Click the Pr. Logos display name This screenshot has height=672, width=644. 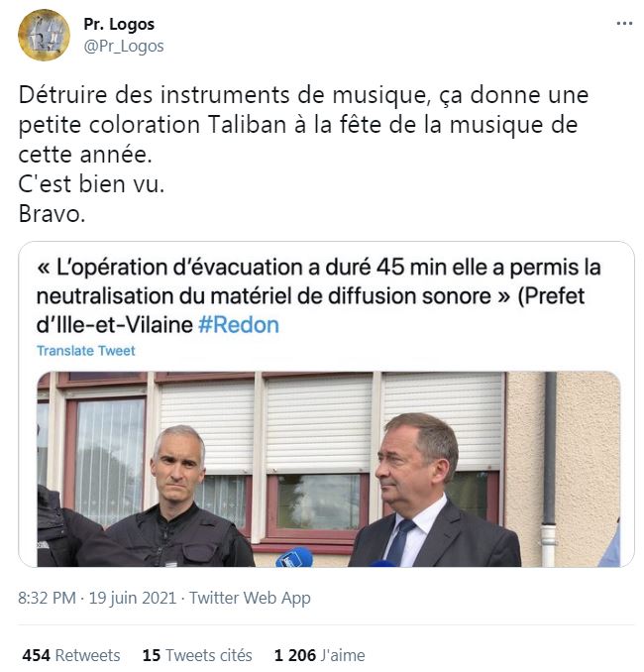(x=119, y=24)
